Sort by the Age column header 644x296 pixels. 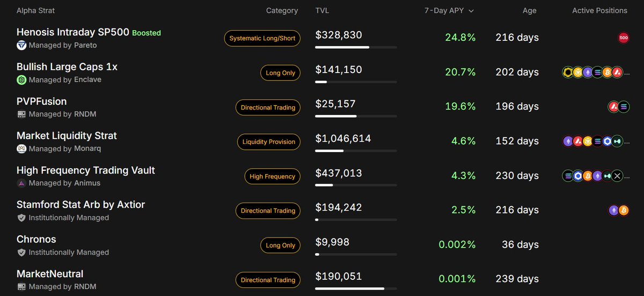point(529,10)
